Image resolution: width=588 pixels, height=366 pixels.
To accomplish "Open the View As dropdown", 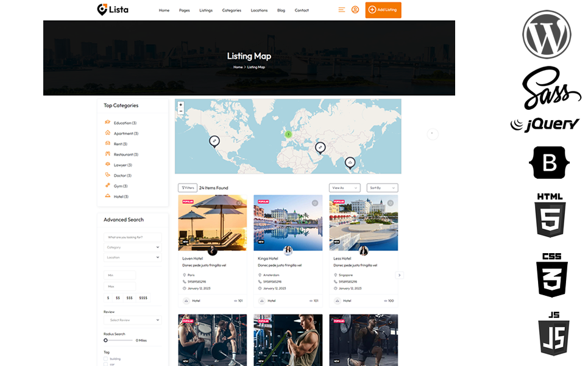I will point(344,188).
